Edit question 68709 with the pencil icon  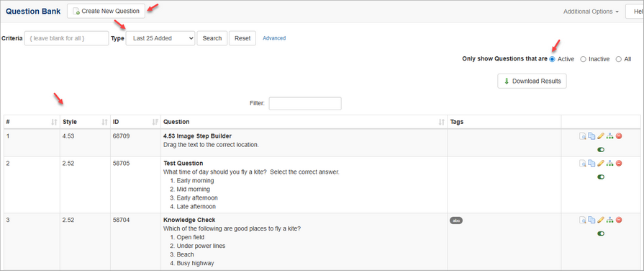pos(600,136)
